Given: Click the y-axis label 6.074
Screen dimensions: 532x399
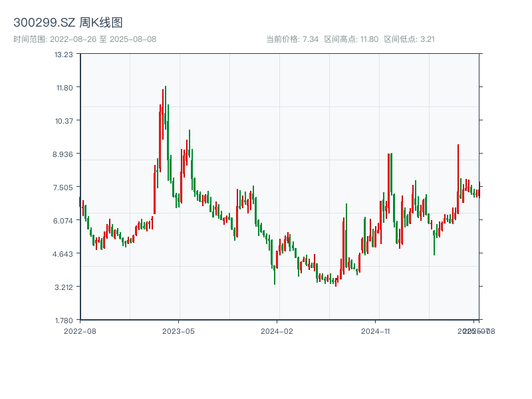Looking at the screenshot, I should click(63, 221).
